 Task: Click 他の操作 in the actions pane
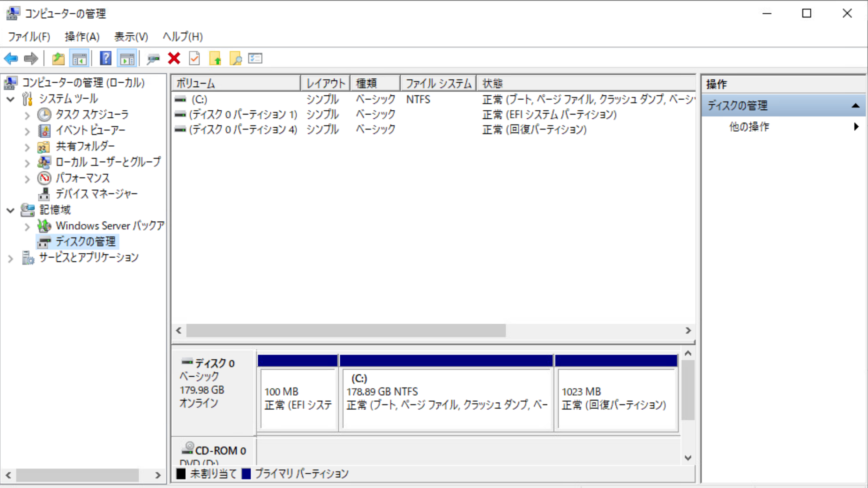[749, 127]
